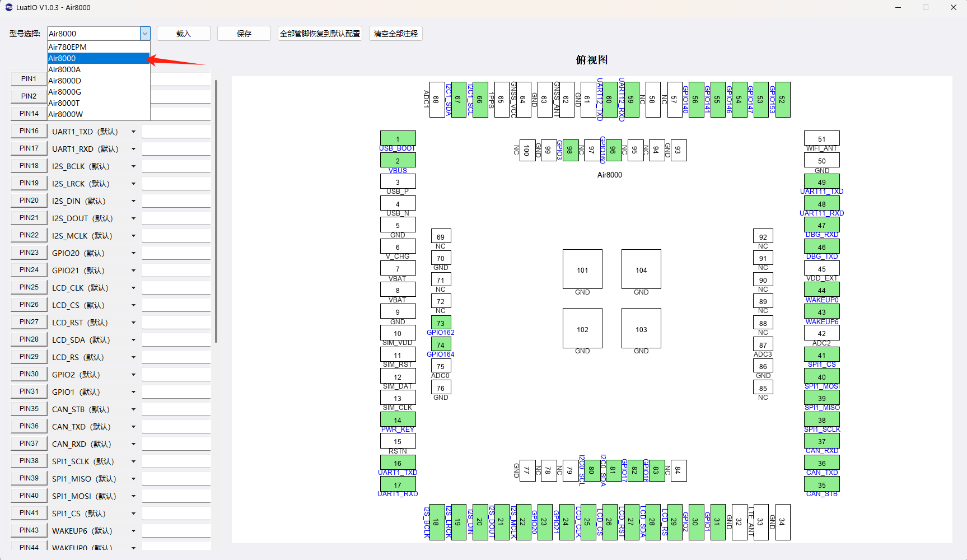967x560 pixels.
Task: Select Air8000W model entry
Action: coord(99,114)
